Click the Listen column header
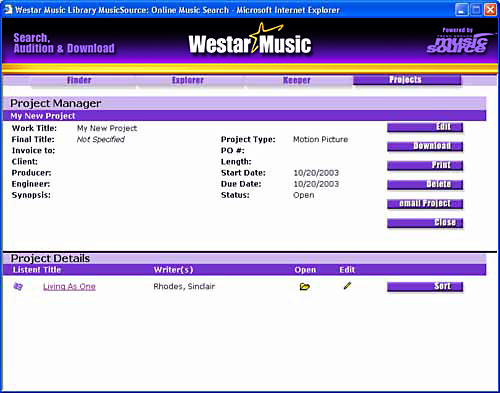Screen dimensions: 500x393 [x=27, y=270]
